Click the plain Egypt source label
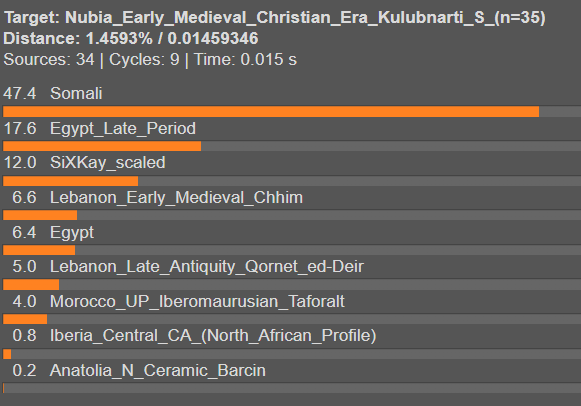This screenshot has height=406, width=581. 72,233
